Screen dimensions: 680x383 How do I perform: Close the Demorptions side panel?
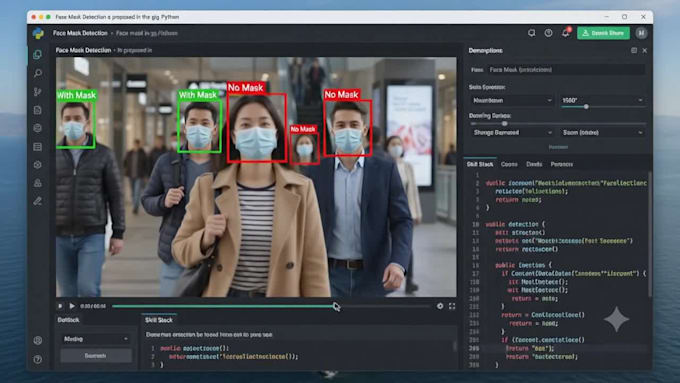(644, 51)
